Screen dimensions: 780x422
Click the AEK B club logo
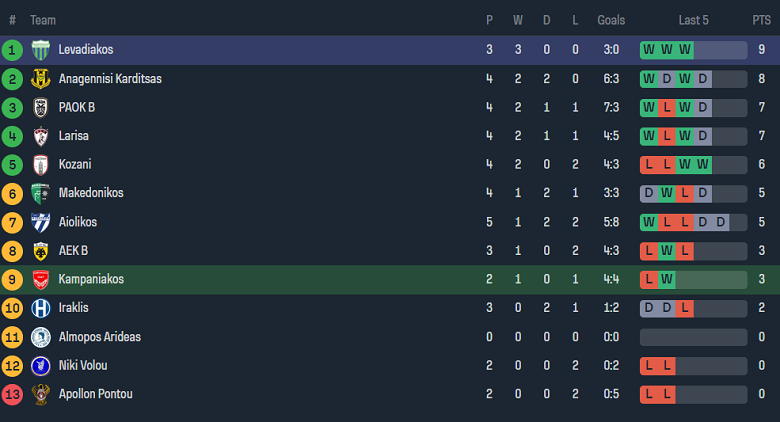click(41, 251)
